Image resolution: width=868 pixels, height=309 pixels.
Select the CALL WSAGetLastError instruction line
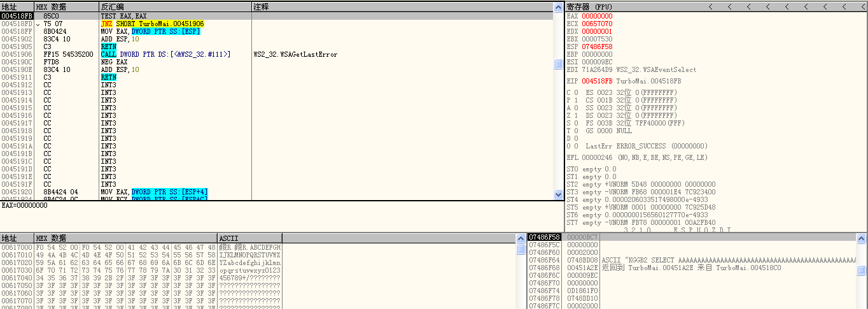165,55
